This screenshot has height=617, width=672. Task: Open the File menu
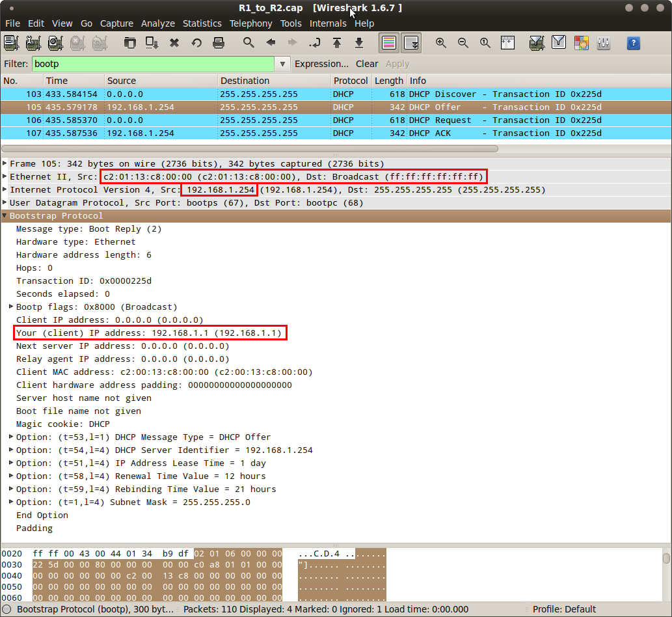tap(12, 23)
